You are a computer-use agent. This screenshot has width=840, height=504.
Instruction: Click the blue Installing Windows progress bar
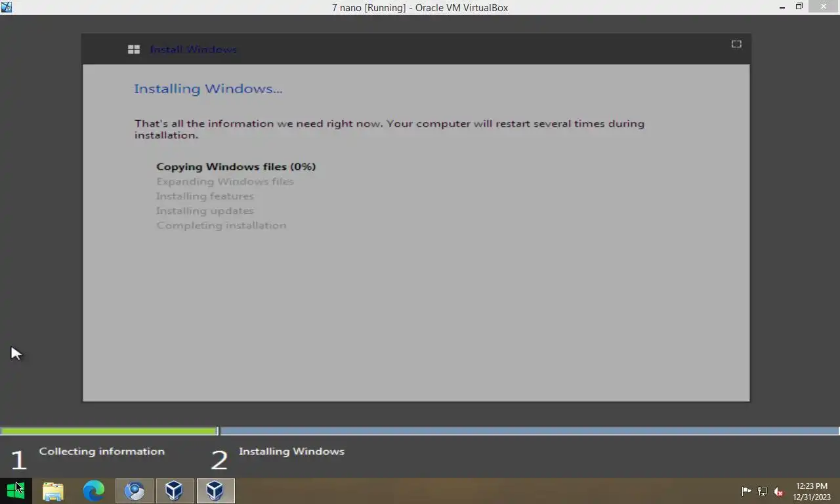[x=530, y=431]
